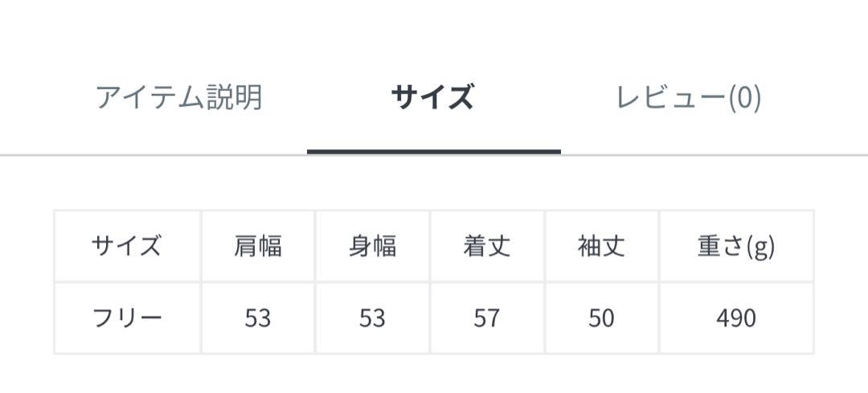Click the 重さ(g) header cell
868x393 pixels.
(x=736, y=246)
